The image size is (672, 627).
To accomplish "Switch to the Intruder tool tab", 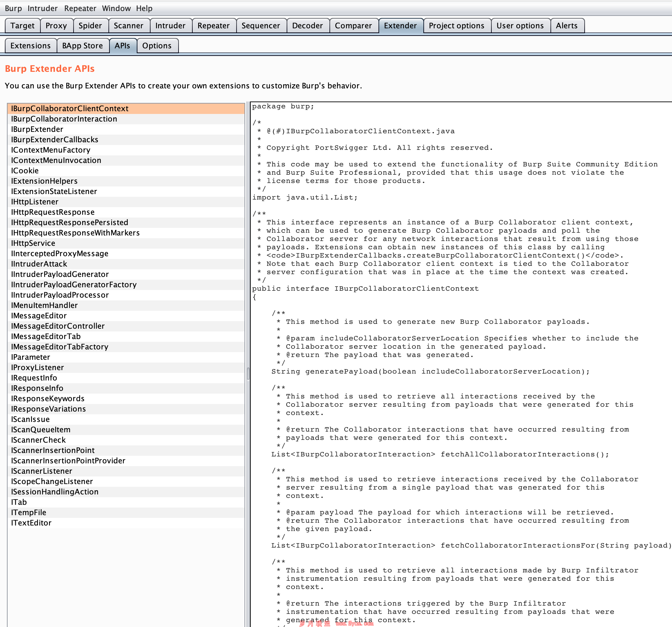I will tap(170, 26).
